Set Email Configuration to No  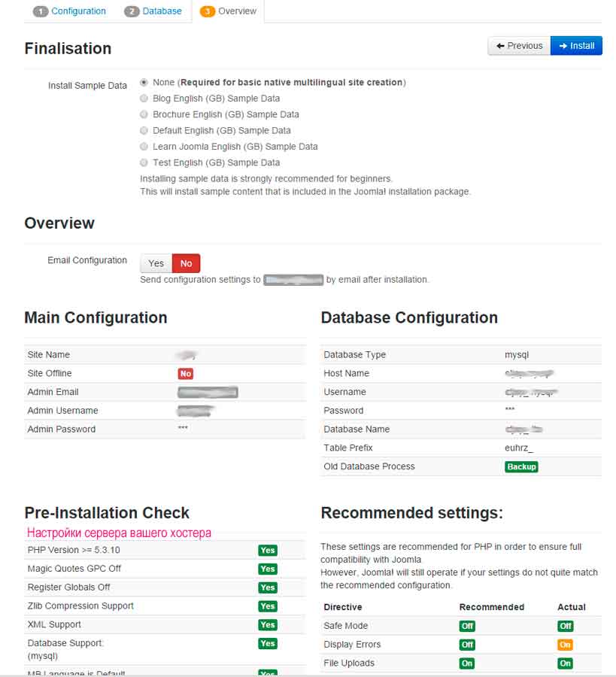pyautogui.click(x=186, y=263)
